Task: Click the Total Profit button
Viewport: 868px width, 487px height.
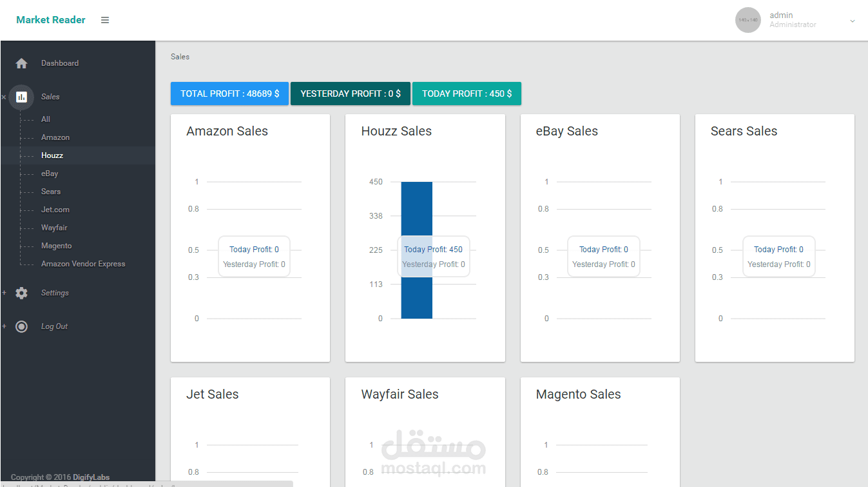Action: [x=229, y=94]
